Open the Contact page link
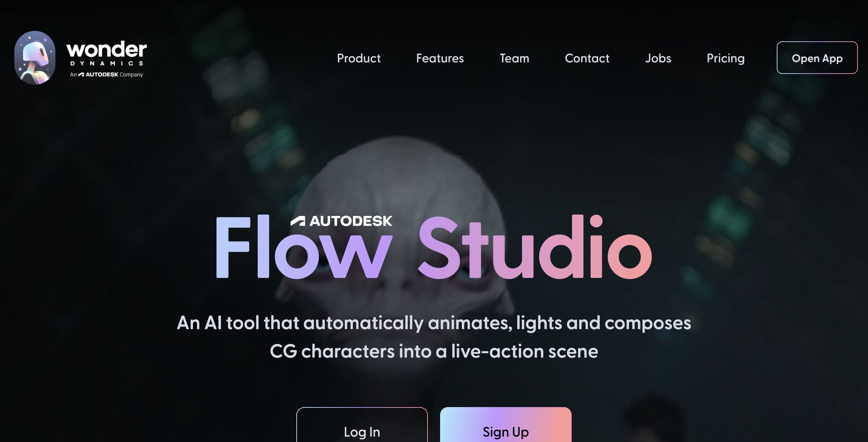 587,58
